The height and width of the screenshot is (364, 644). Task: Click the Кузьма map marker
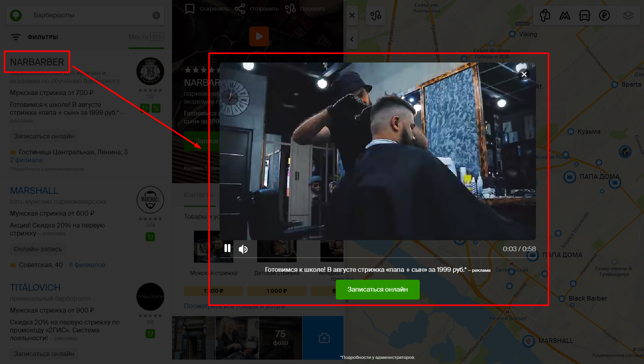[571, 131]
